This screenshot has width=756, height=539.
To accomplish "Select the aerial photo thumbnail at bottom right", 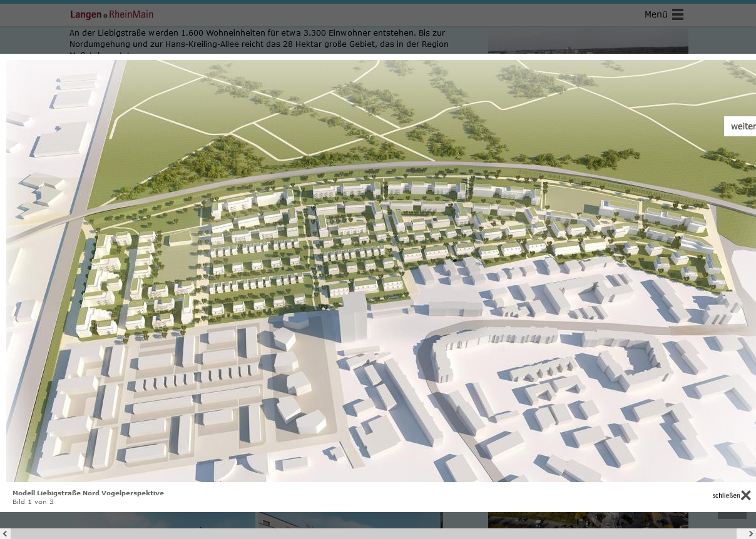I will (588, 520).
